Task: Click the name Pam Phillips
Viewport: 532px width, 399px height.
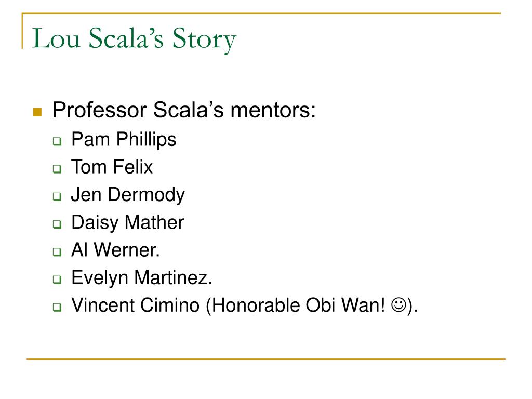Action: tap(124, 140)
